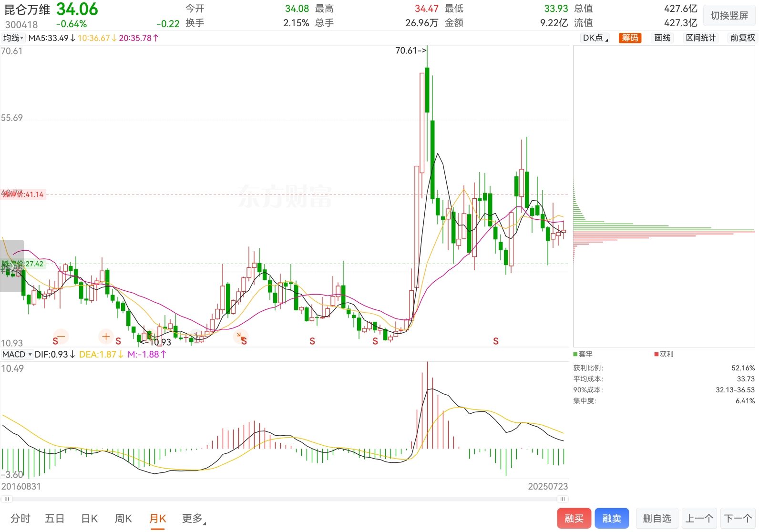759x532 pixels.
Task: Switch to the 日K daily chart tab
Action: coord(89,519)
